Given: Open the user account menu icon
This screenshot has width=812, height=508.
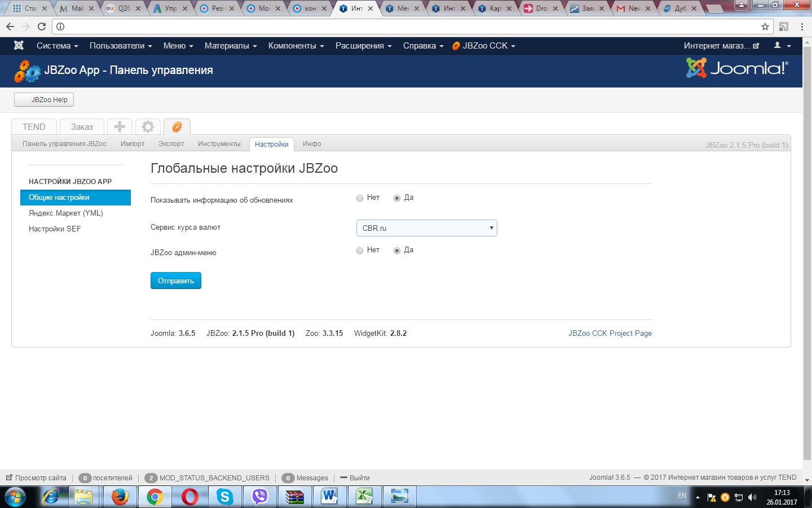Looking at the screenshot, I should (x=782, y=46).
